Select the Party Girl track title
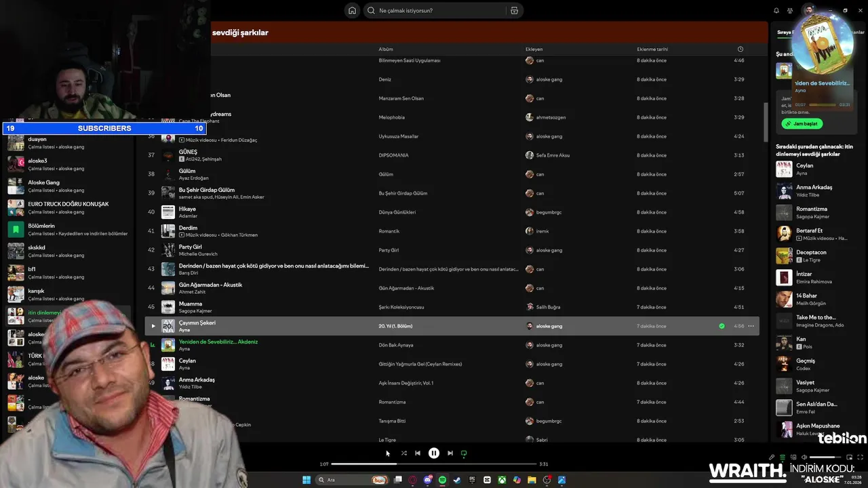 190,247
